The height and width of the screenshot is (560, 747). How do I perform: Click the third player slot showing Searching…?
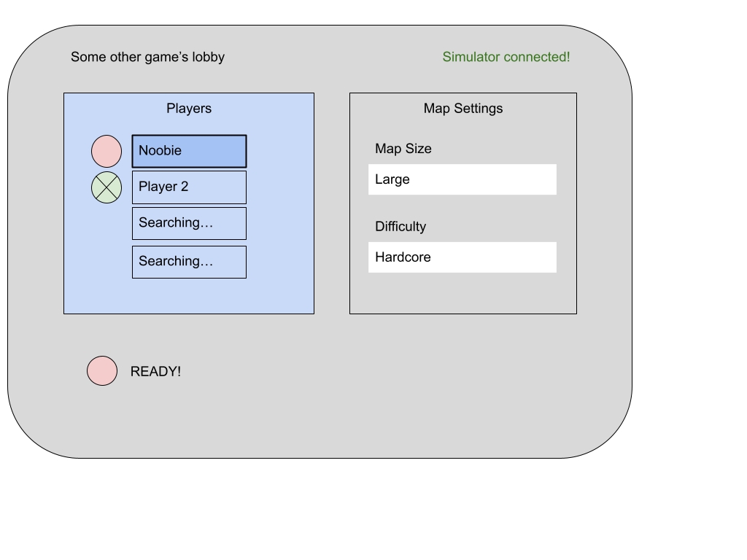189,223
